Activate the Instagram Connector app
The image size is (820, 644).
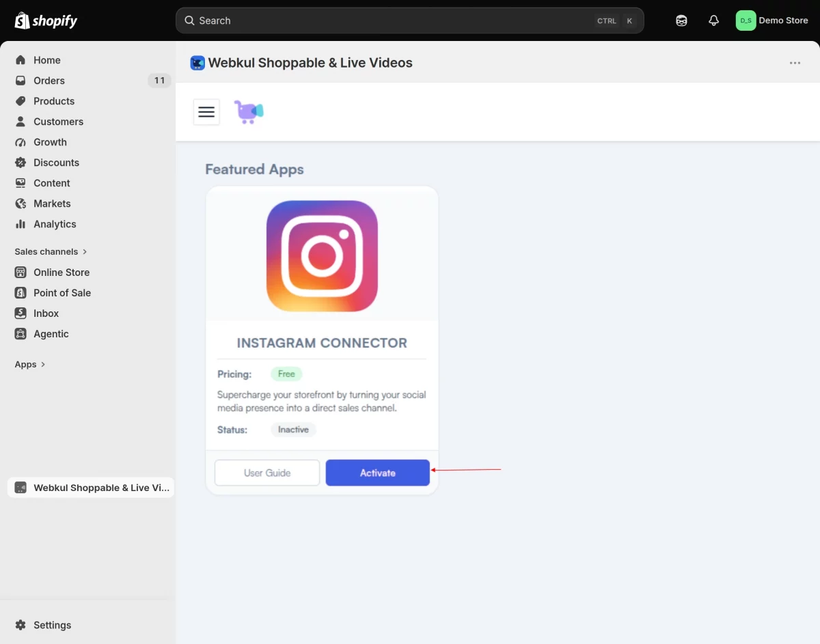(x=378, y=473)
